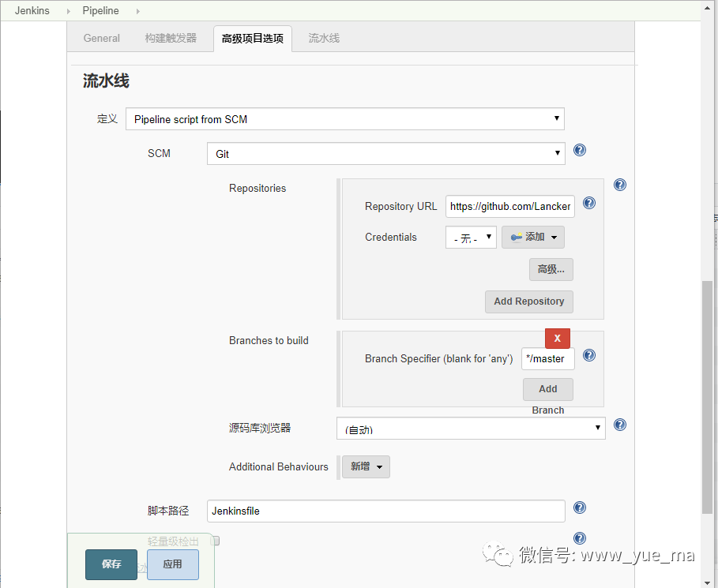The width and height of the screenshot is (718, 588).
Task: Click inside the Branch Specifier input field
Action: 547,358
